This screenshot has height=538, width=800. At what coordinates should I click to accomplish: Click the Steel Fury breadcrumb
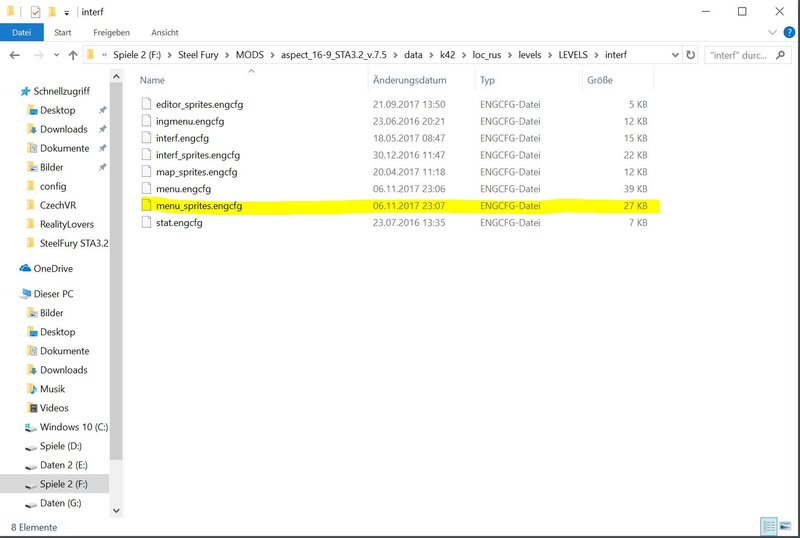(198, 55)
